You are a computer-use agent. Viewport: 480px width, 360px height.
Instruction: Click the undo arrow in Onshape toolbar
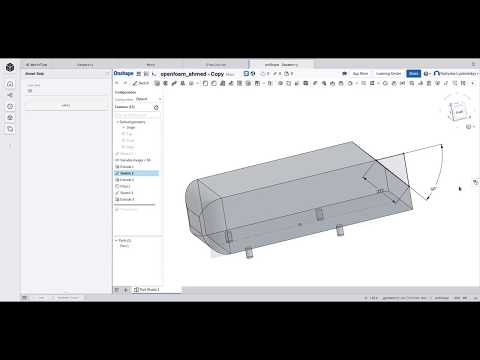tap(117, 83)
